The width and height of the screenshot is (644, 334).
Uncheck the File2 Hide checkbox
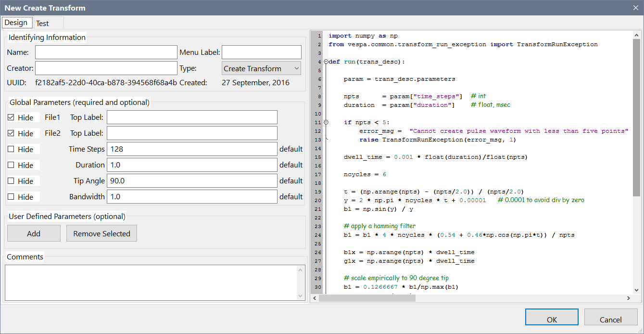11,133
